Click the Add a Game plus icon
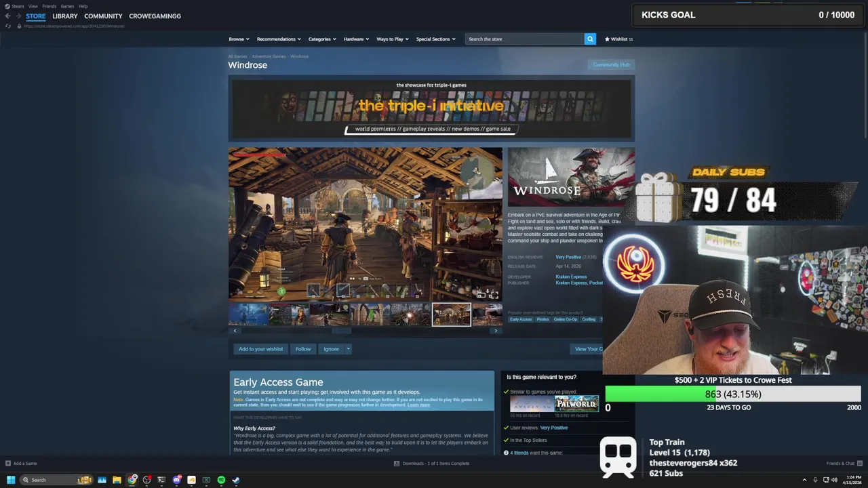The image size is (868, 488). (x=8, y=464)
